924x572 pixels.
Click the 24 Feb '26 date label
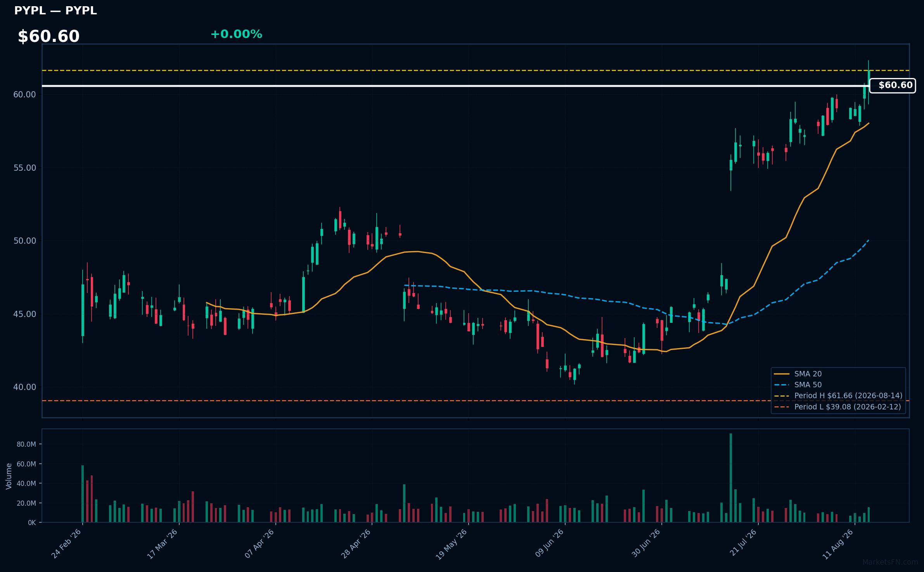coord(66,544)
